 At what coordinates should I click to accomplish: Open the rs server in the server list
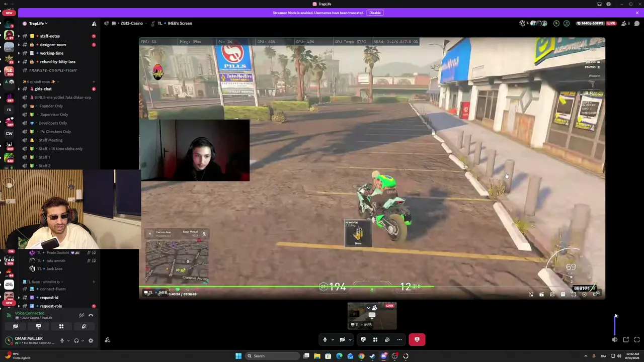click(x=9, y=109)
